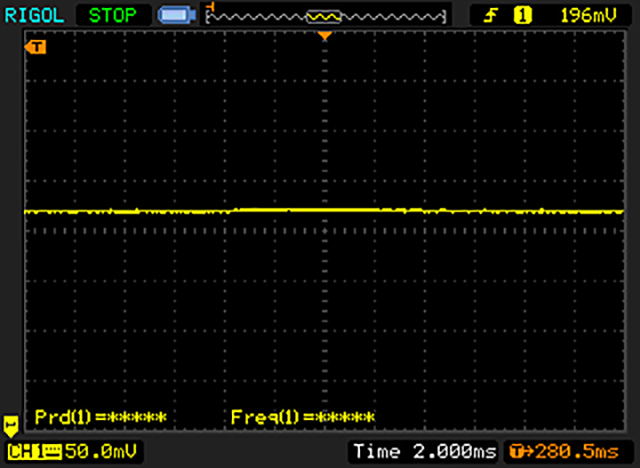Click the green STOP run status indicator

113,16
